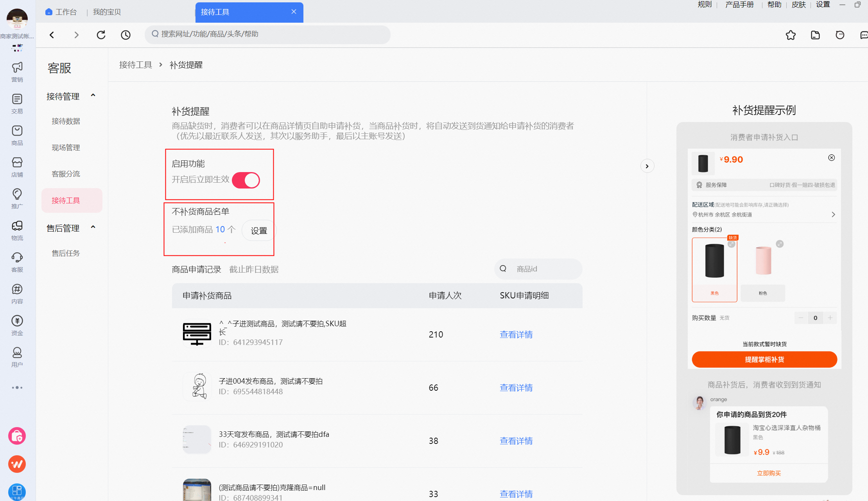Open 售后任务 in the side menu
The image size is (868, 501).
coord(66,253)
